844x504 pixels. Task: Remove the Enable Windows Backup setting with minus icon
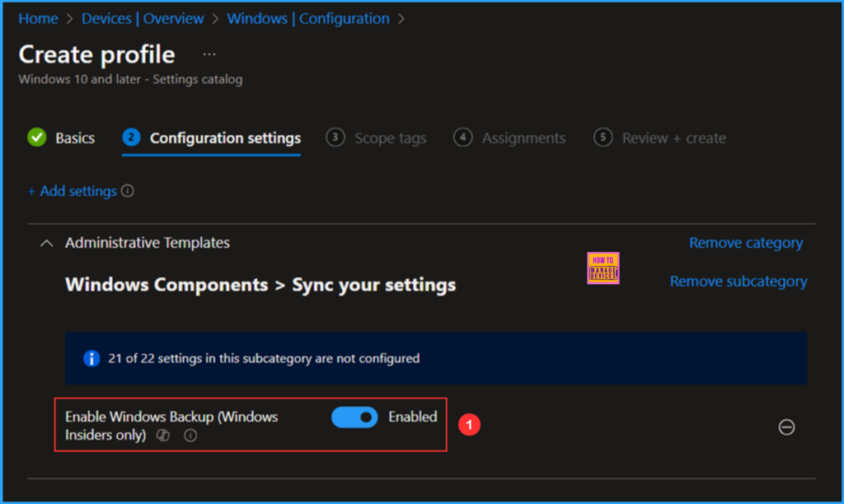pyautogui.click(x=786, y=427)
